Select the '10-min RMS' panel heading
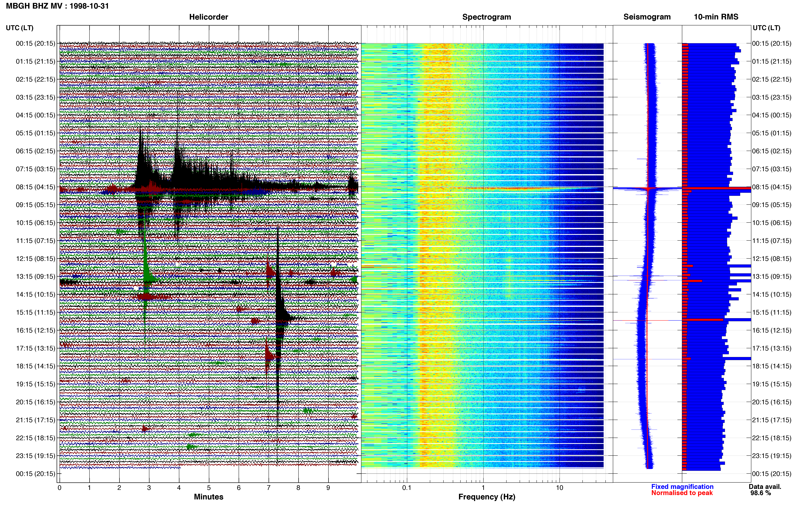 coord(716,17)
